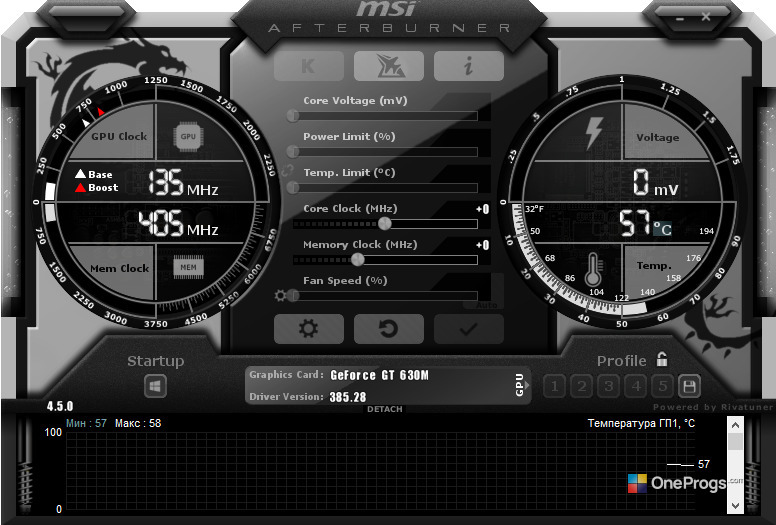
Task: Click the DETACH monitor button
Action: 385,409
